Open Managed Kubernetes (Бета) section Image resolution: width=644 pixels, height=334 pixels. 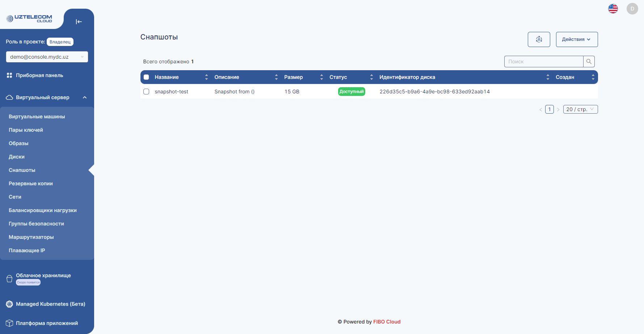click(x=50, y=304)
